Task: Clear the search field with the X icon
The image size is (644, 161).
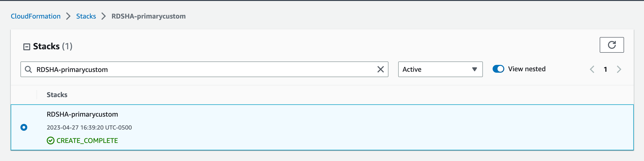Action: pos(380,69)
